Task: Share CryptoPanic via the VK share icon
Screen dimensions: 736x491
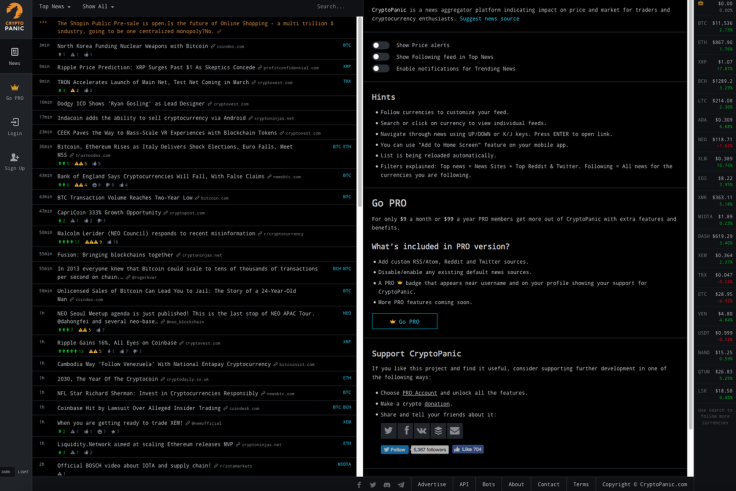Action: point(422,430)
